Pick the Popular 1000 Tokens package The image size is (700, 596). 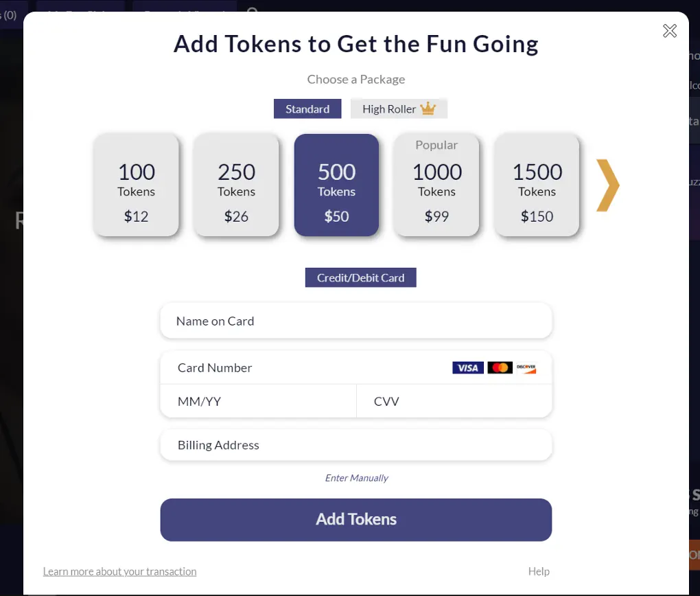point(436,185)
